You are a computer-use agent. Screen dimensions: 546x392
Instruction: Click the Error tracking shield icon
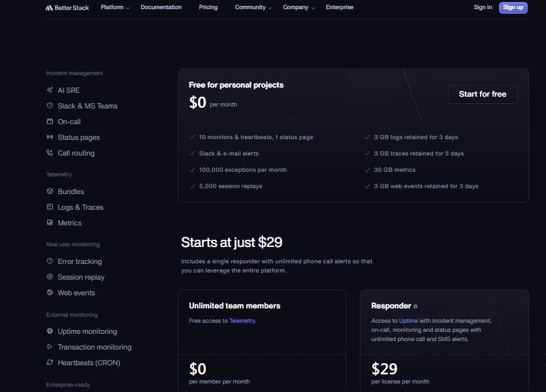[x=50, y=261]
